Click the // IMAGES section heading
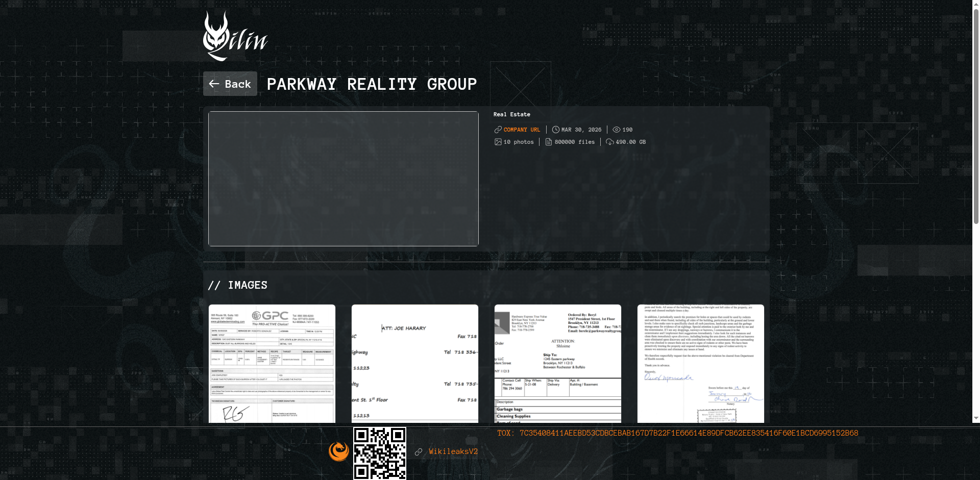 (238, 285)
